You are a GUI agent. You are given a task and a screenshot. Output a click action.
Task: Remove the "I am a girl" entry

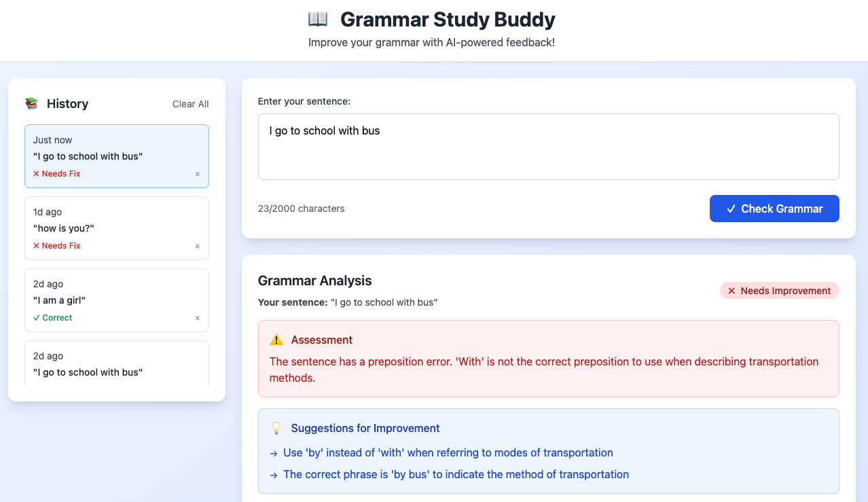(x=198, y=318)
